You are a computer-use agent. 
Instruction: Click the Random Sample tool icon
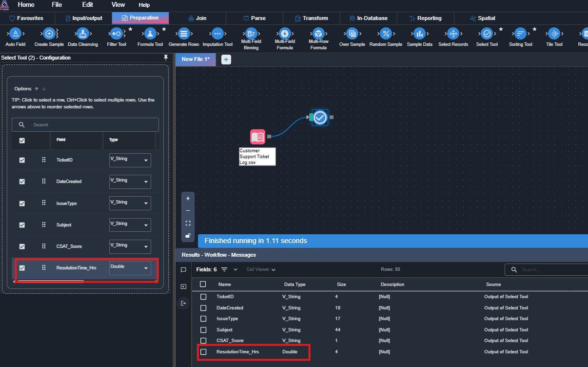[386, 34]
